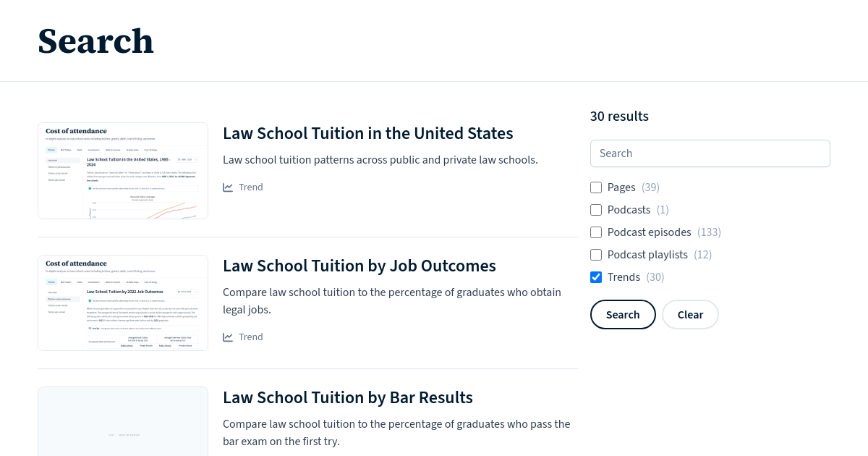Click the trend icon under Job Outcomes result
868x456 pixels.
(x=229, y=337)
